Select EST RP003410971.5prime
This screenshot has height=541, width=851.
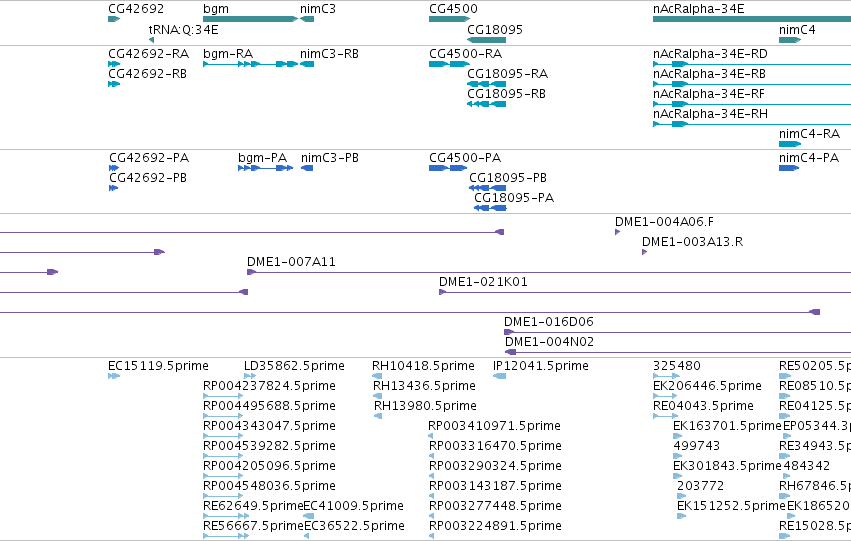pyautogui.click(x=494, y=426)
